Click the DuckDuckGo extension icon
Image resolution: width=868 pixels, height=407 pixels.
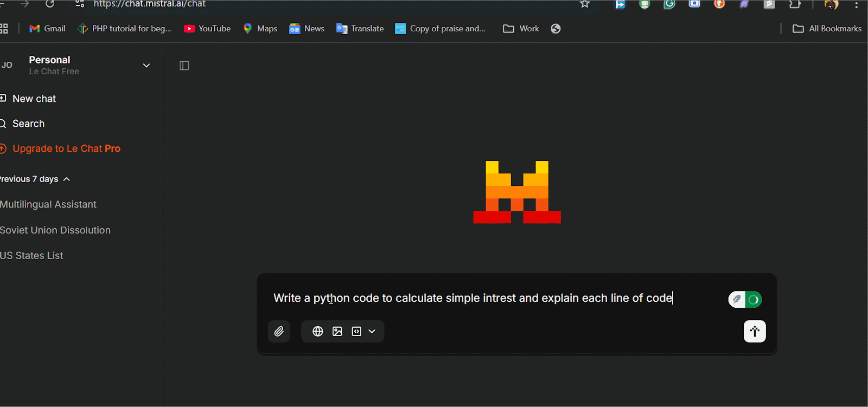pyautogui.click(x=719, y=4)
